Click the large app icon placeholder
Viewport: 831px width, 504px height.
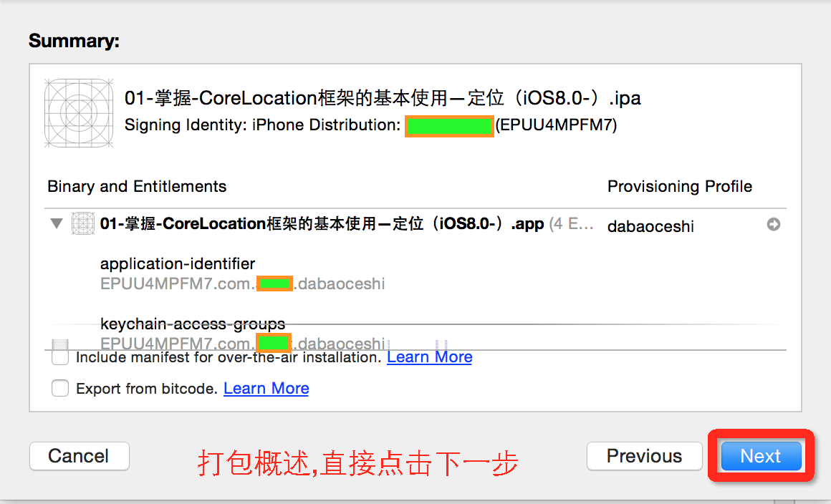click(x=78, y=113)
